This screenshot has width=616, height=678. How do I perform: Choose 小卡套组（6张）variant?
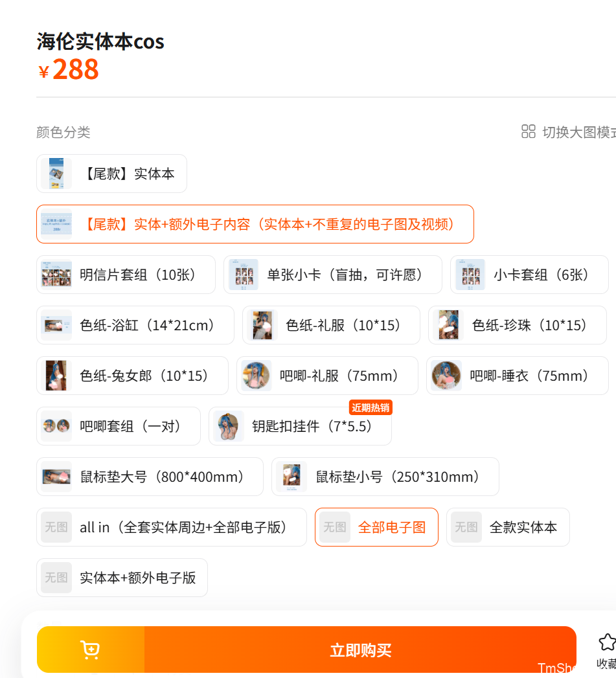pyautogui.click(x=529, y=275)
